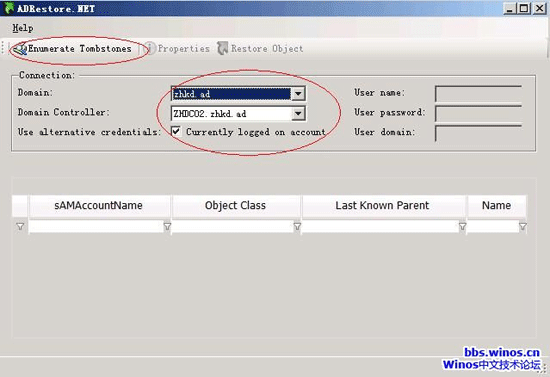Sort by sAMAccountName column header
Image resolution: width=550 pixels, height=377 pixels.
[x=100, y=206]
